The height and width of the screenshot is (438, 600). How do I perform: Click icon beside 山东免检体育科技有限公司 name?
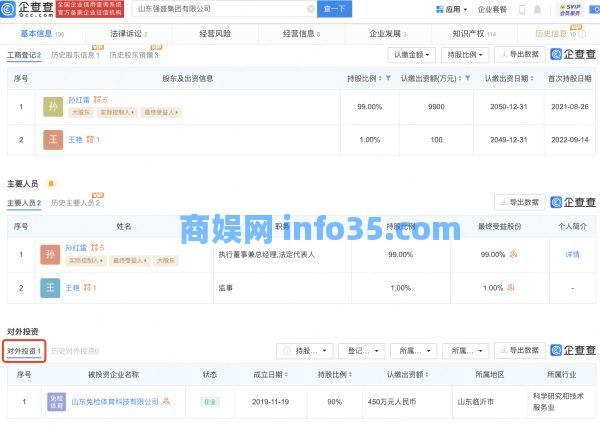pyautogui.click(x=167, y=402)
